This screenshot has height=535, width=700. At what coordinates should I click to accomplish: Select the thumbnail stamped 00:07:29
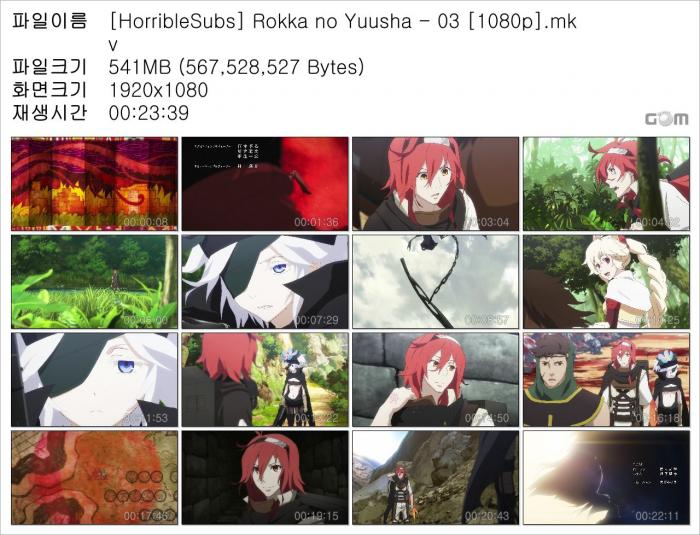click(265, 282)
